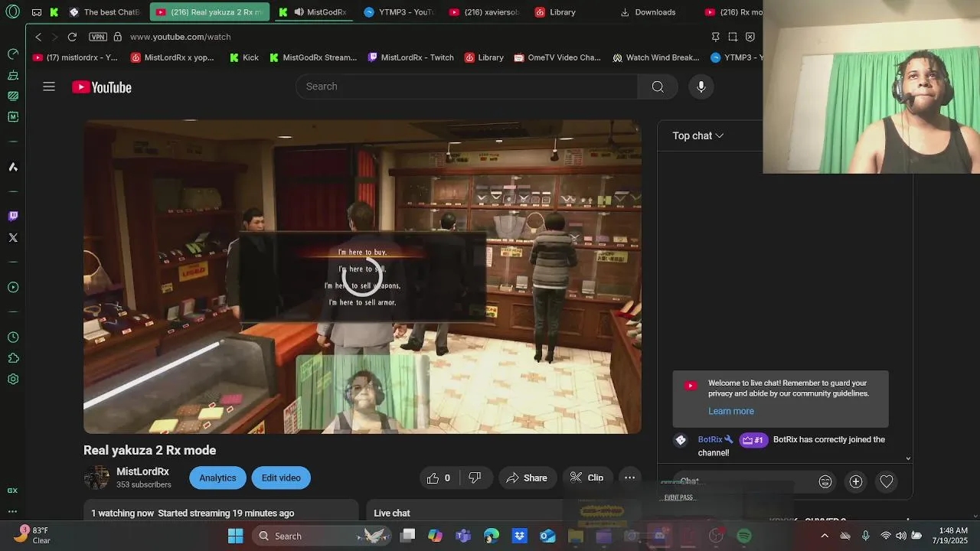Open X panel in Opera sidebar
This screenshot has height=551, width=980.
point(13,237)
